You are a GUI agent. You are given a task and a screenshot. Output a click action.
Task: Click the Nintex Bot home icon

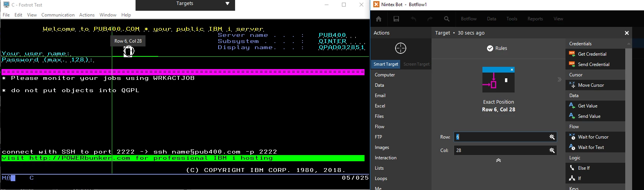point(378,19)
